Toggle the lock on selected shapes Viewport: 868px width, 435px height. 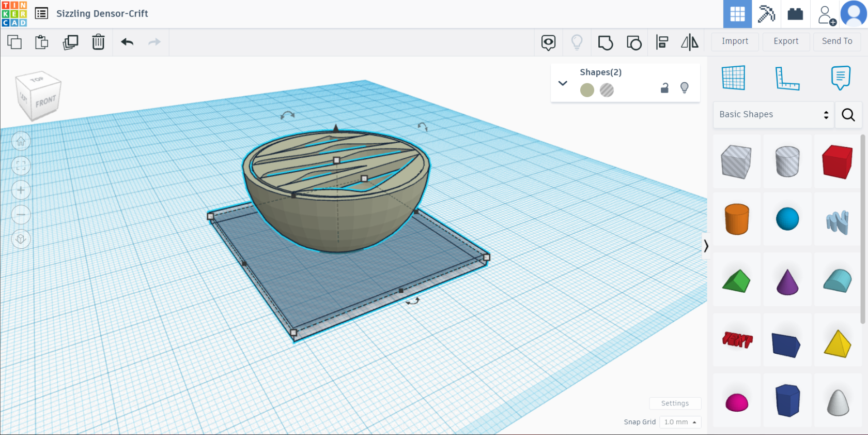664,88
